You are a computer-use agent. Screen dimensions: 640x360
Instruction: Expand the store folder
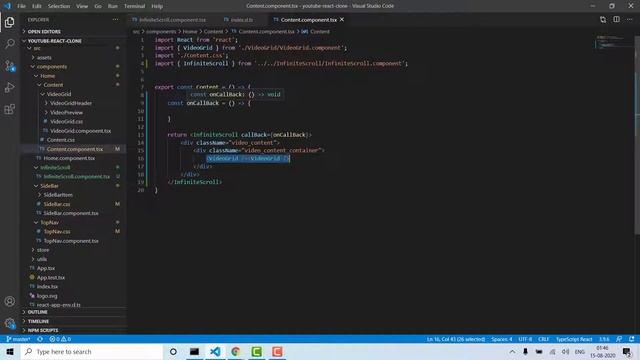click(x=43, y=250)
